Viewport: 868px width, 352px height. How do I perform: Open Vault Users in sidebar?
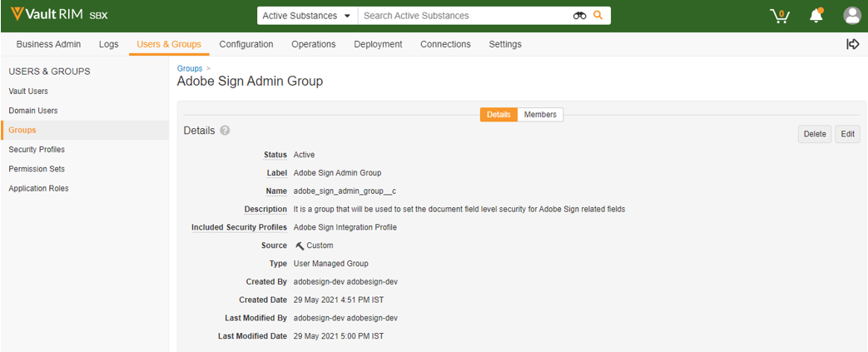coord(28,91)
